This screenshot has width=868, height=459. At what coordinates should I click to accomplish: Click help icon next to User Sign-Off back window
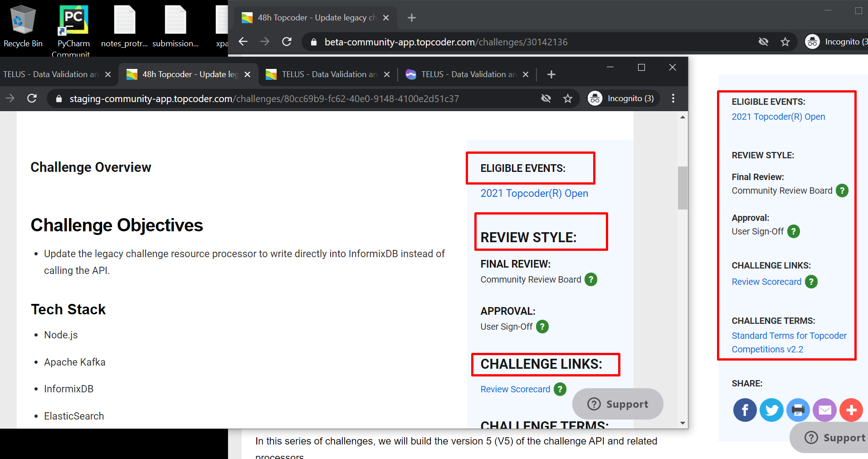(794, 231)
